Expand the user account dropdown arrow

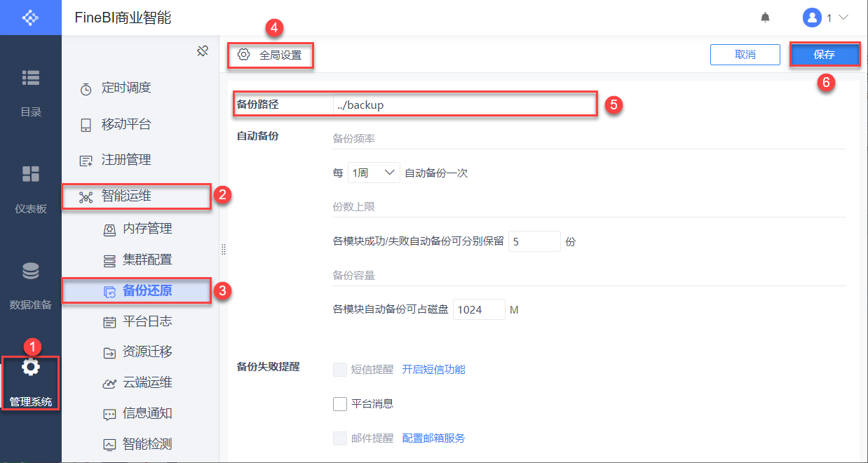click(x=843, y=18)
